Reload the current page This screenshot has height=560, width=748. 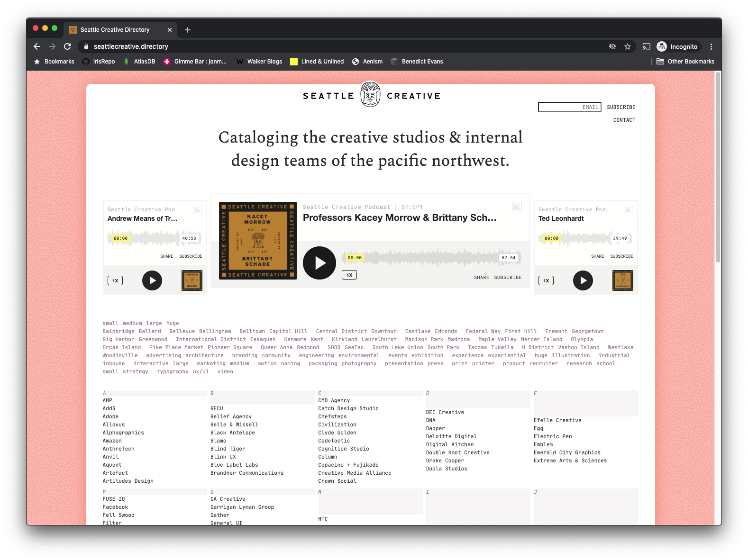point(67,46)
